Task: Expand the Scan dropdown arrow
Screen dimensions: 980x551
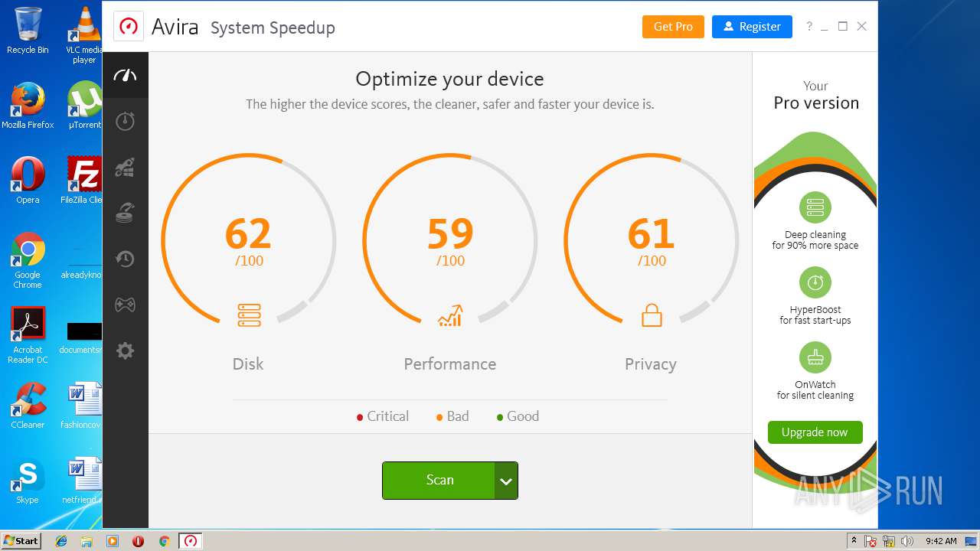Action: (x=506, y=481)
